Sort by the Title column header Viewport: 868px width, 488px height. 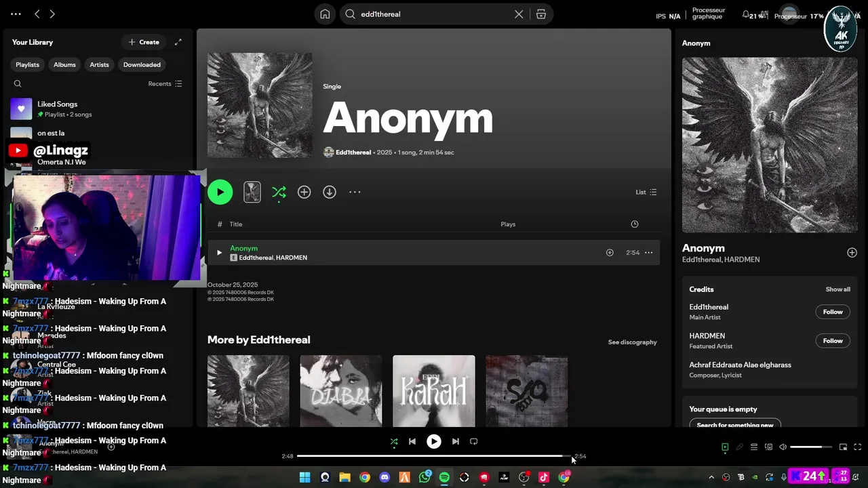click(236, 224)
